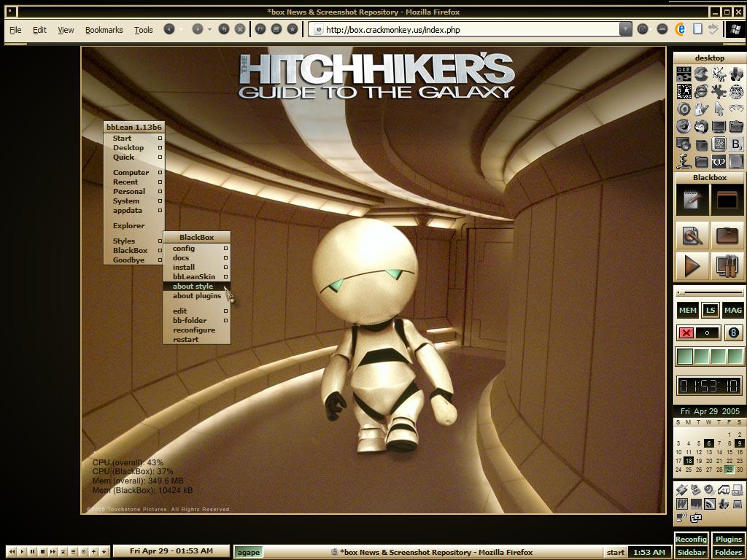Click the dark window icon in Blackbox panel

(x=727, y=200)
